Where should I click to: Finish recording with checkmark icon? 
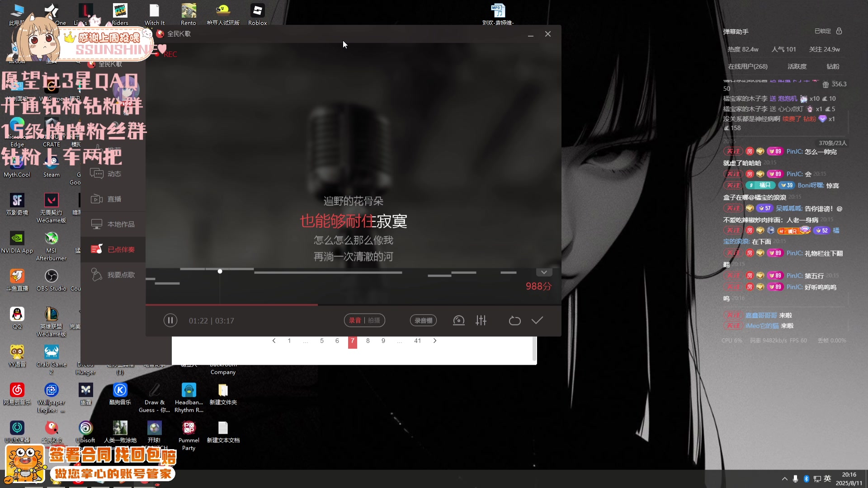click(x=537, y=321)
